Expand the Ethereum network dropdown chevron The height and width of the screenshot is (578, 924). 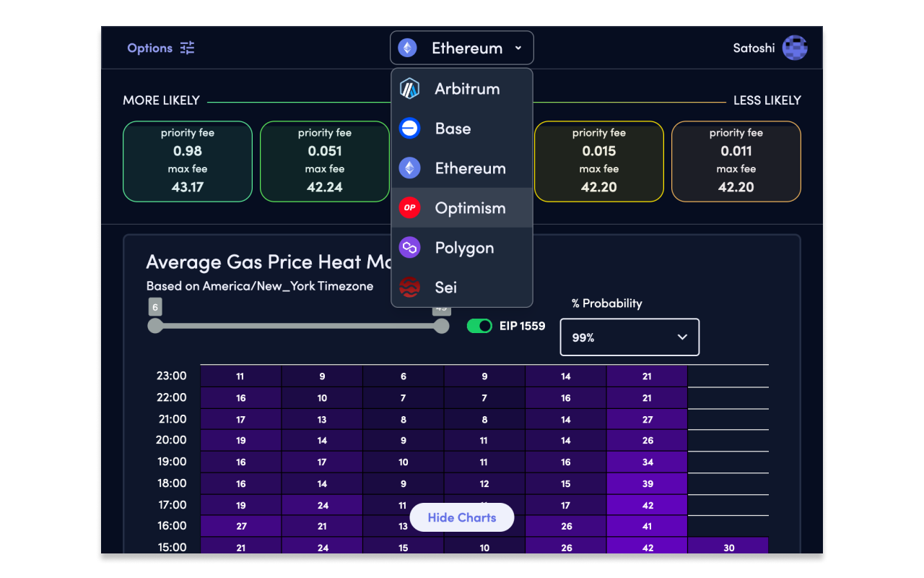[x=518, y=48]
